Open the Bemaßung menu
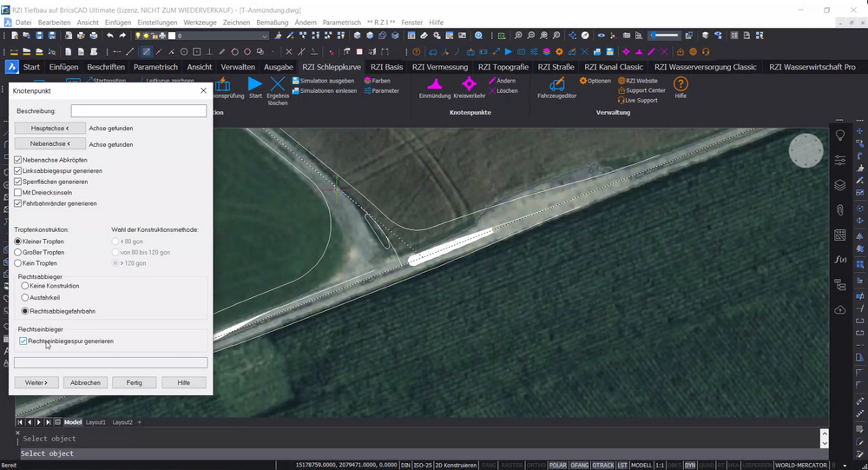Image resolution: width=868 pixels, height=470 pixels. pyautogui.click(x=273, y=23)
